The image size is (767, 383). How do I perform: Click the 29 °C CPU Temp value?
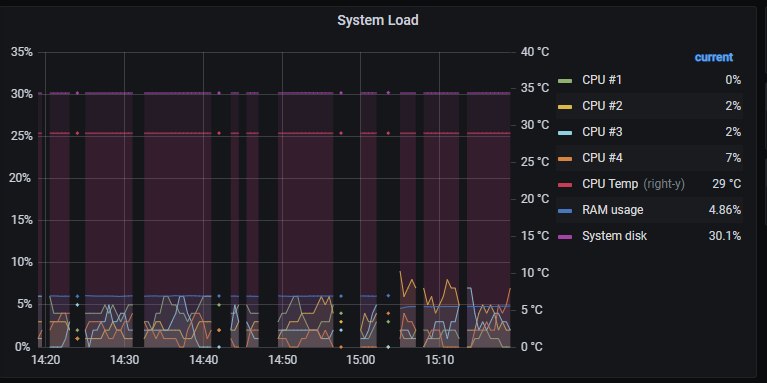[726, 184]
